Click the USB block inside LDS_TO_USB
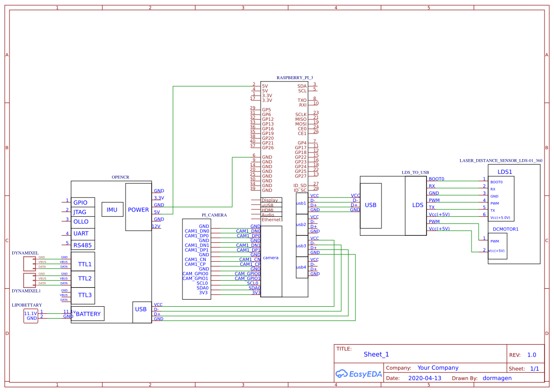554x392 pixels. 371,205
